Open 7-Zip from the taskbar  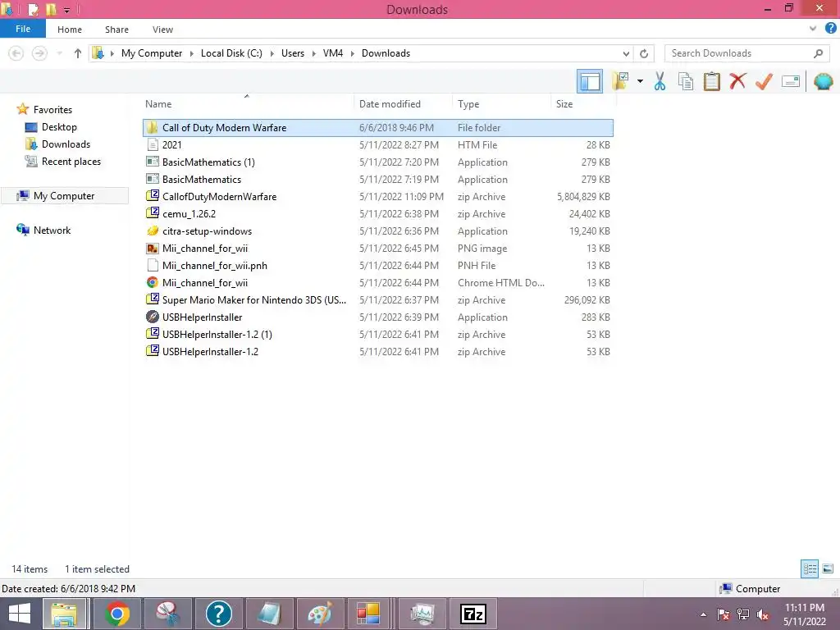(473, 614)
